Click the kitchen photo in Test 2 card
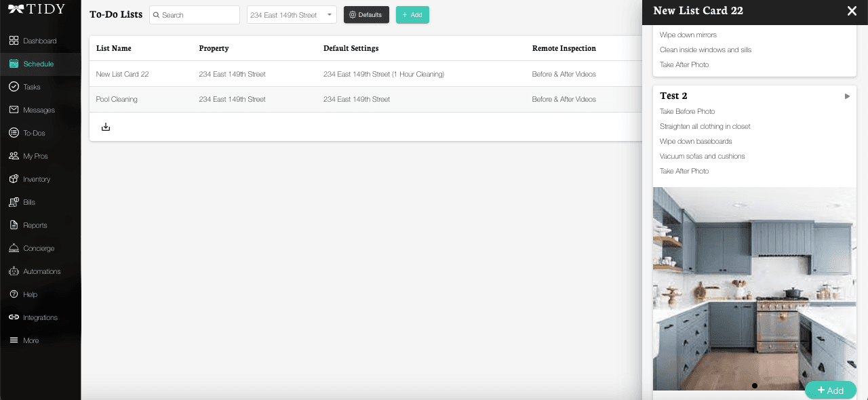Viewport: 868px width, 400px height. pyautogui.click(x=754, y=288)
